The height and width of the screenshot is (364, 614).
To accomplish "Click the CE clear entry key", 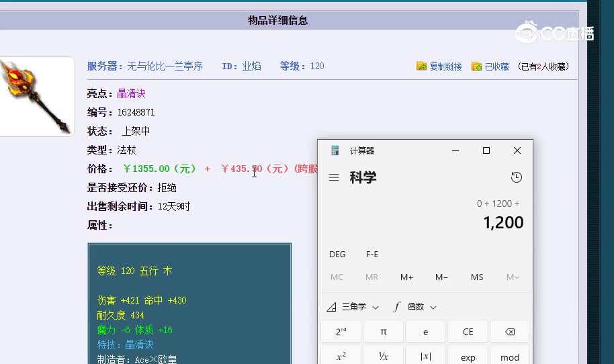I will point(468,332).
